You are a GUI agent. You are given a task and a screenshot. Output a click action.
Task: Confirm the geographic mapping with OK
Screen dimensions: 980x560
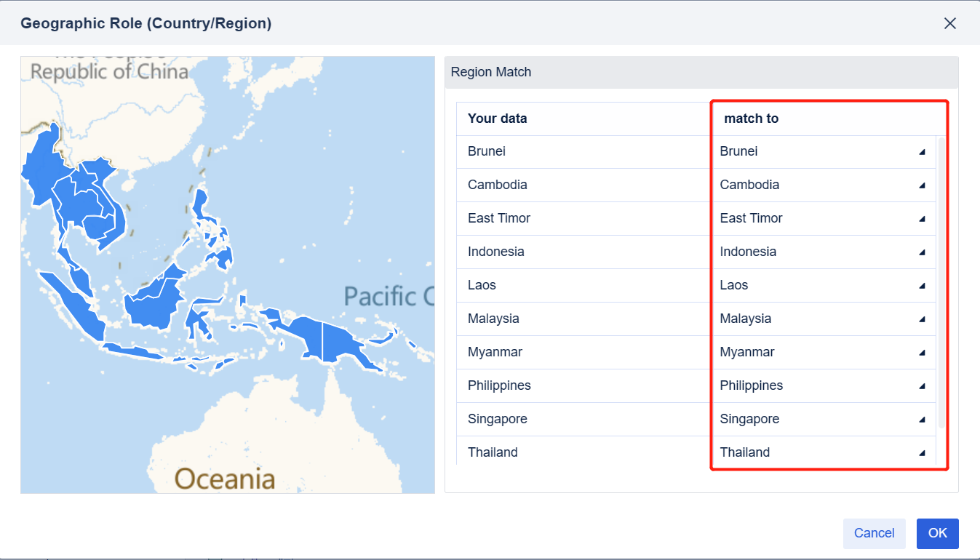[x=937, y=533]
